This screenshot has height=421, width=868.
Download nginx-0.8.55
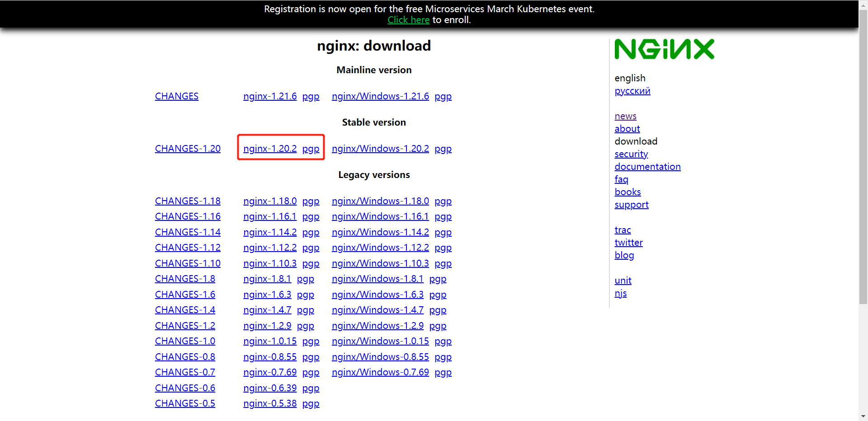tap(270, 357)
